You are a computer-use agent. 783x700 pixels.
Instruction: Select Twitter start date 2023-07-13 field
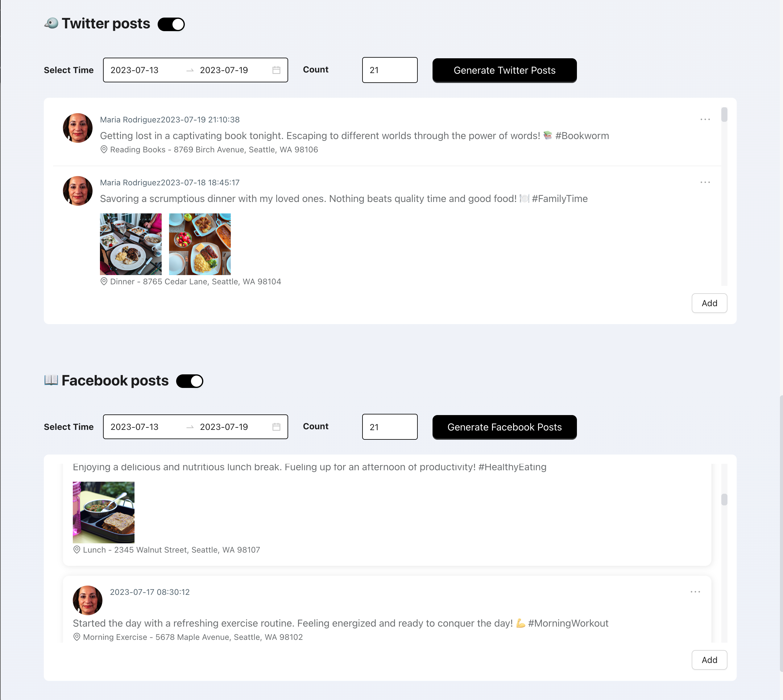click(x=144, y=70)
